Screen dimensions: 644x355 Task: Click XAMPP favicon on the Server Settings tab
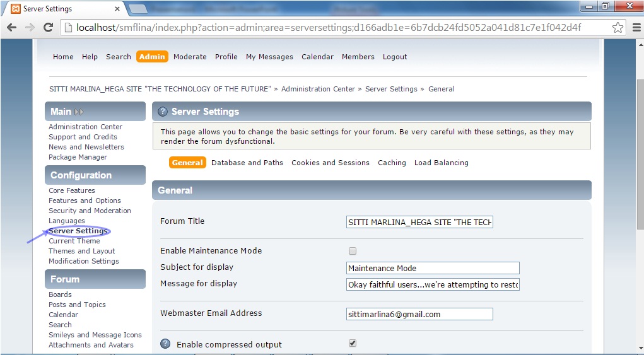click(x=15, y=9)
